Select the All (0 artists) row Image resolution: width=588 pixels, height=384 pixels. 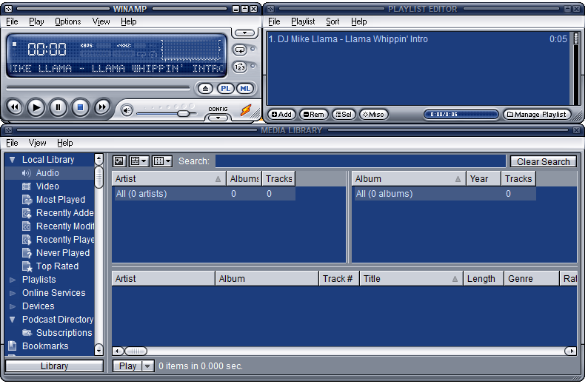tap(204, 194)
